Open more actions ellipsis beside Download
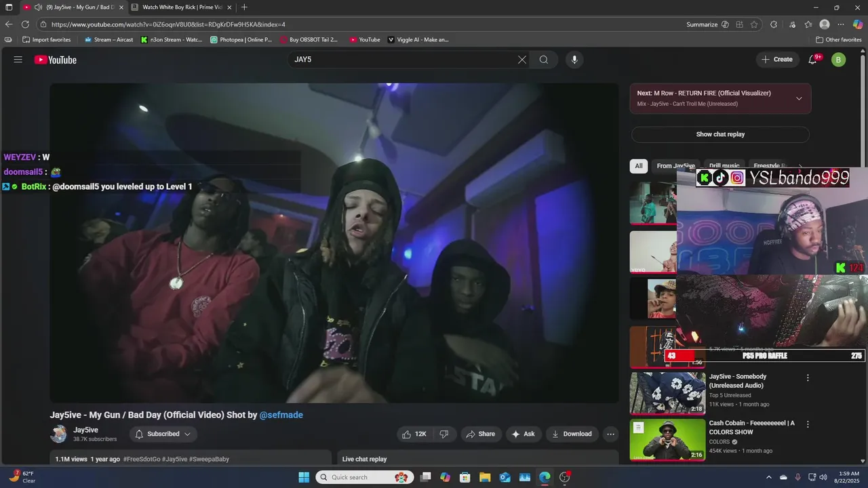The height and width of the screenshot is (488, 868). (x=610, y=434)
